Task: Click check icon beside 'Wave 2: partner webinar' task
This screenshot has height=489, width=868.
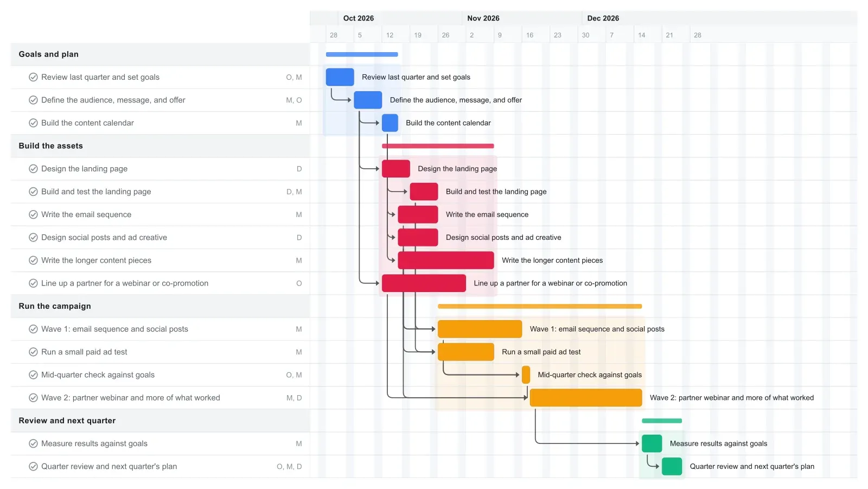Action: [33, 398]
